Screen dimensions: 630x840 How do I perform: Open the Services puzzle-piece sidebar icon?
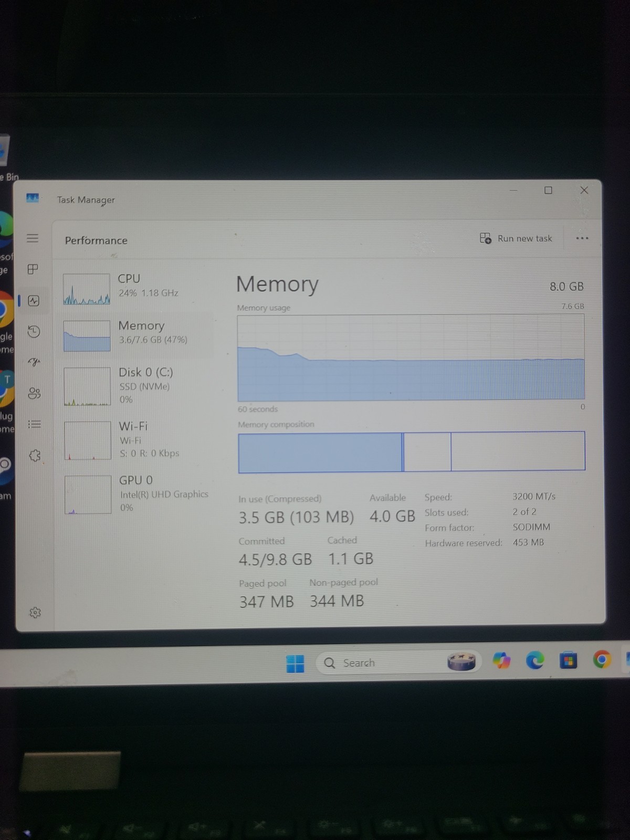[35, 455]
